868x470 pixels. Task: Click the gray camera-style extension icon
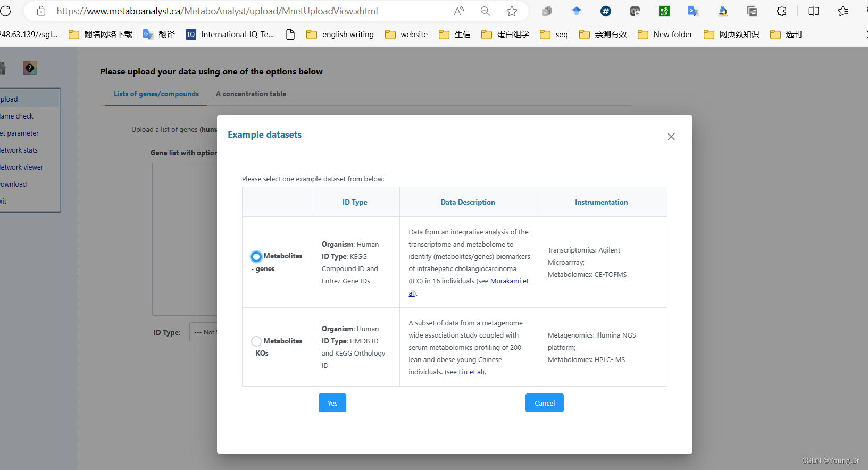pyautogui.click(x=635, y=11)
